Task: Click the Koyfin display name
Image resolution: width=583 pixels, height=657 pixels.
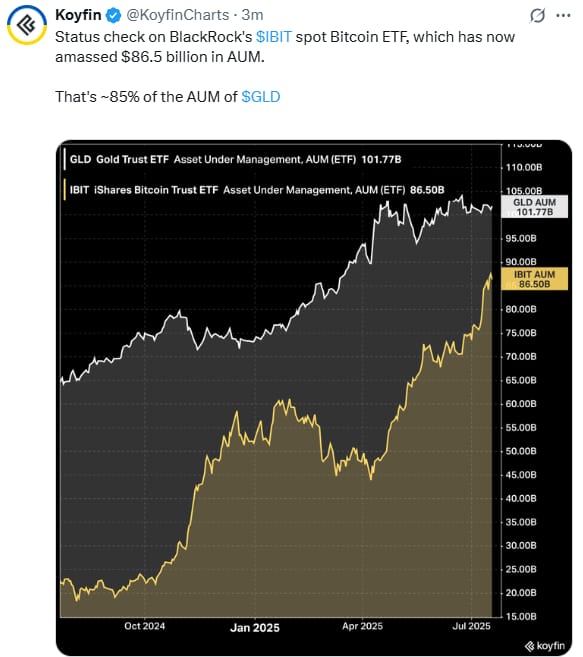Action: click(78, 15)
